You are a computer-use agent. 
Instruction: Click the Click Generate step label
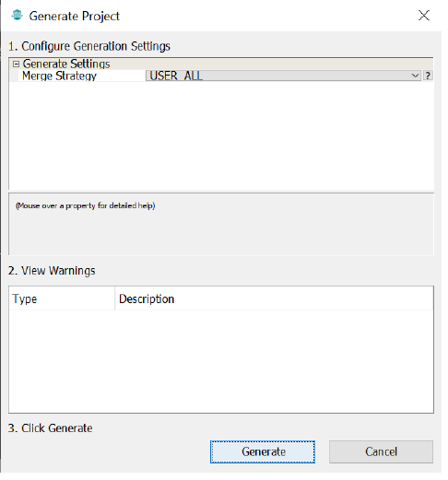tap(51, 428)
